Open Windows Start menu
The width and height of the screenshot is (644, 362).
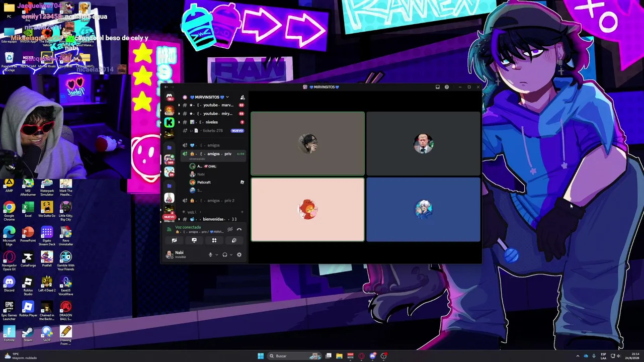point(261,356)
